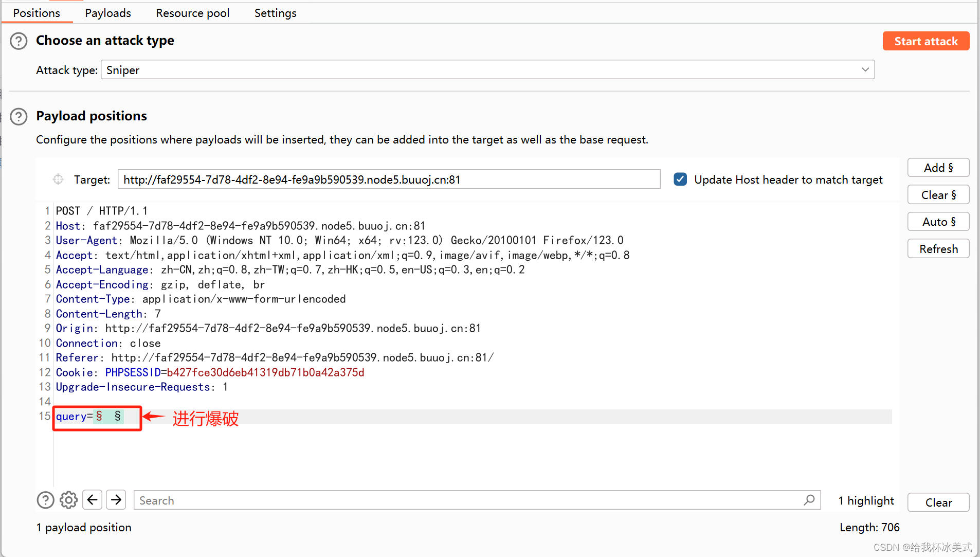Switch to the Settings tab
Image resolution: width=980 pixels, height=557 pixels.
(x=275, y=13)
